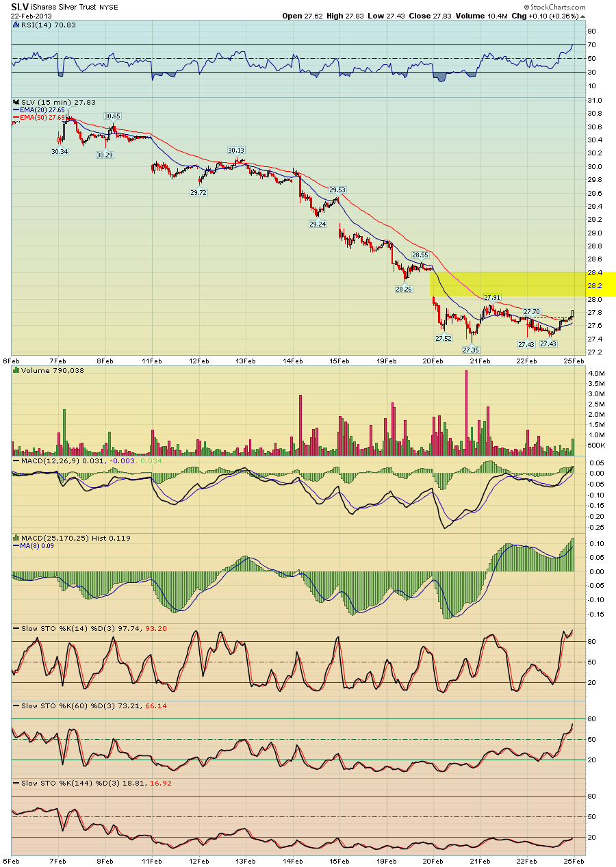Select the 30.34 price low label

click(60, 151)
